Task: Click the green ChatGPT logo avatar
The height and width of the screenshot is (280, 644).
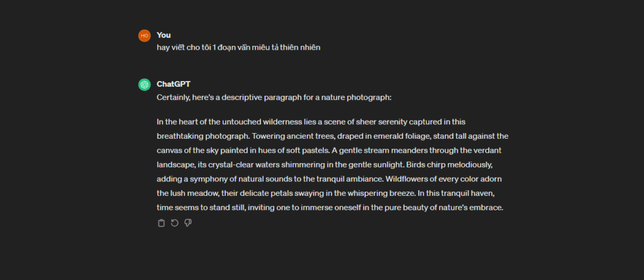Action: (x=144, y=85)
